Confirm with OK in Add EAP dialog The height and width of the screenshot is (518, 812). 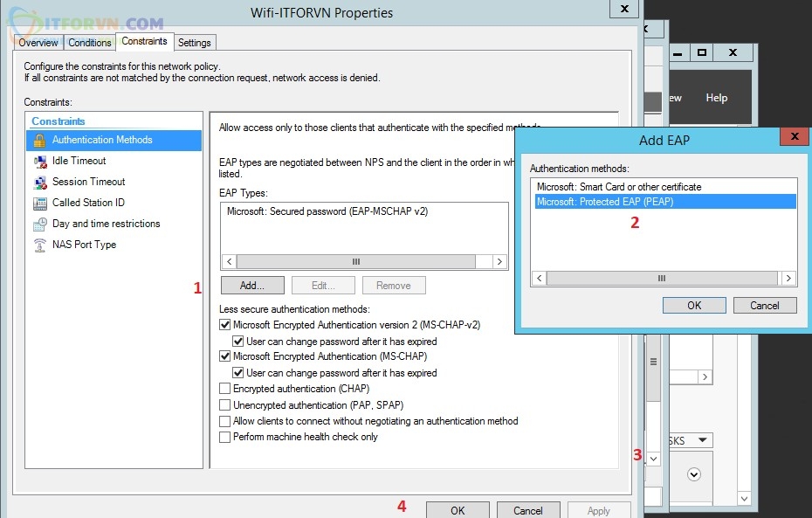point(693,305)
